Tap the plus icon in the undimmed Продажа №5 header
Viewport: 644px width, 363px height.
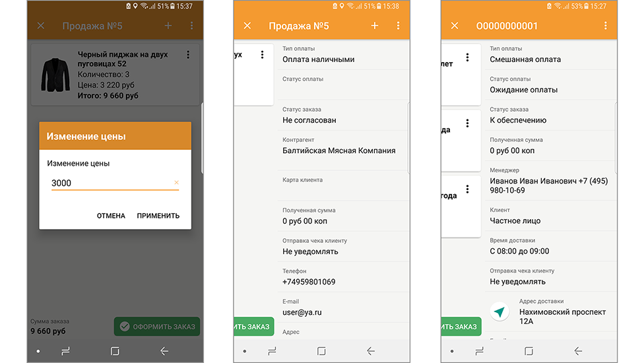pos(375,26)
